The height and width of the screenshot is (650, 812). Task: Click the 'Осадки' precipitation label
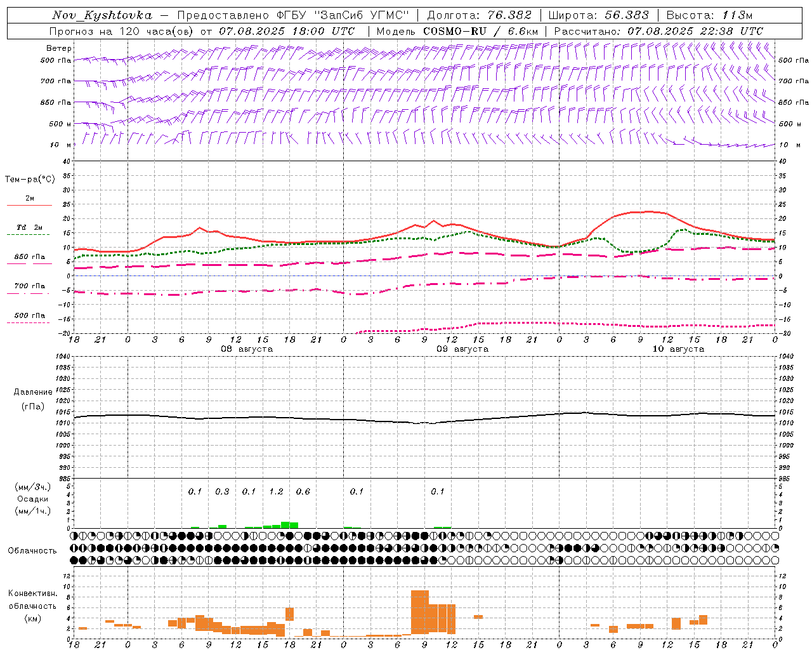click(x=33, y=499)
